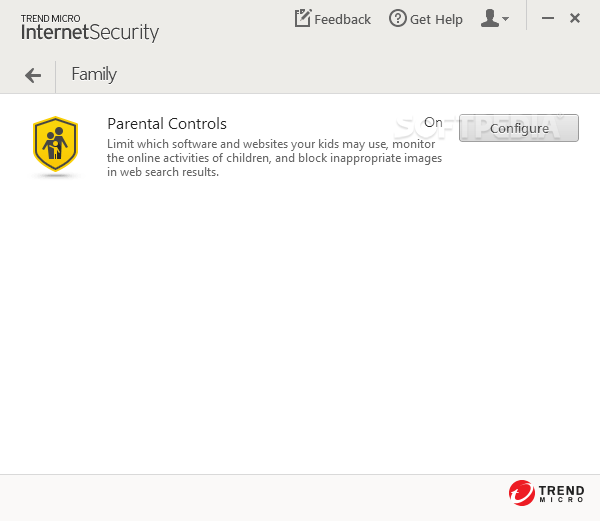
Task: Click the Family section heading
Action: (94, 74)
